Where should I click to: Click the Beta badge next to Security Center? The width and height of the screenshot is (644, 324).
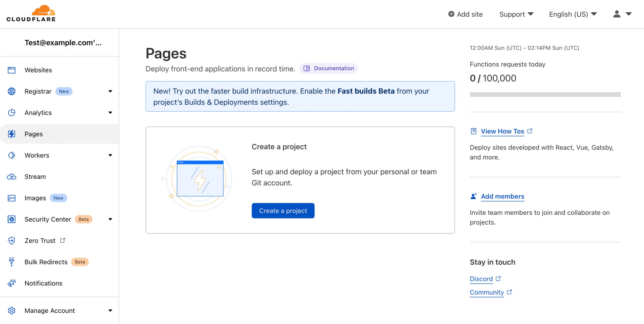click(84, 219)
